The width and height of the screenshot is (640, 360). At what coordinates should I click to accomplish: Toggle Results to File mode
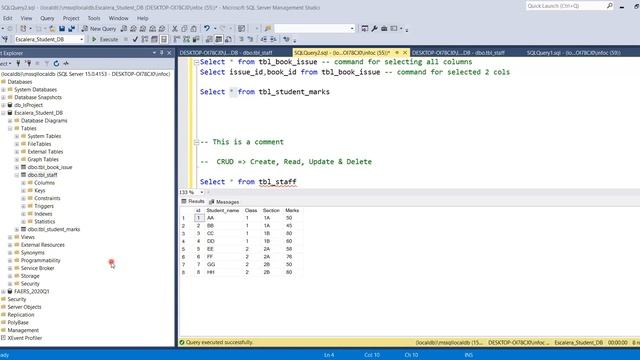pyautogui.click(x=228, y=39)
